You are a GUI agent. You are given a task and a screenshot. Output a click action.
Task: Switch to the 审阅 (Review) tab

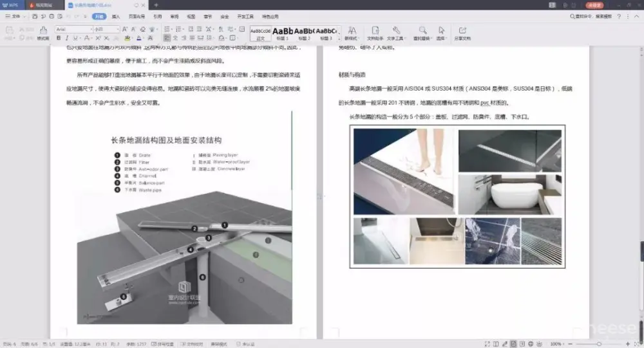[175, 17]
